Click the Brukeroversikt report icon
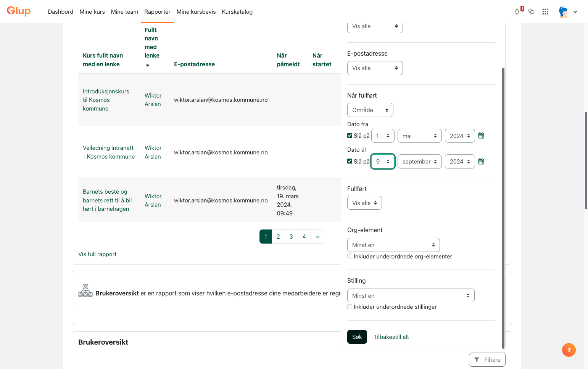The height and width of the screenshot is (369, 588). tap(85, 290)
